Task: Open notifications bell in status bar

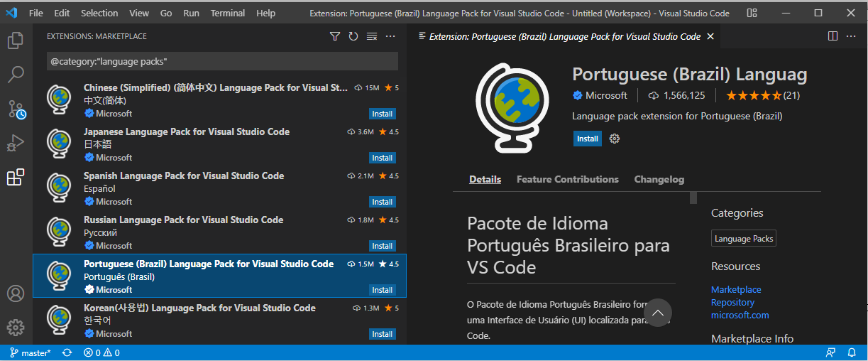Action: click(x=852, y=352)
